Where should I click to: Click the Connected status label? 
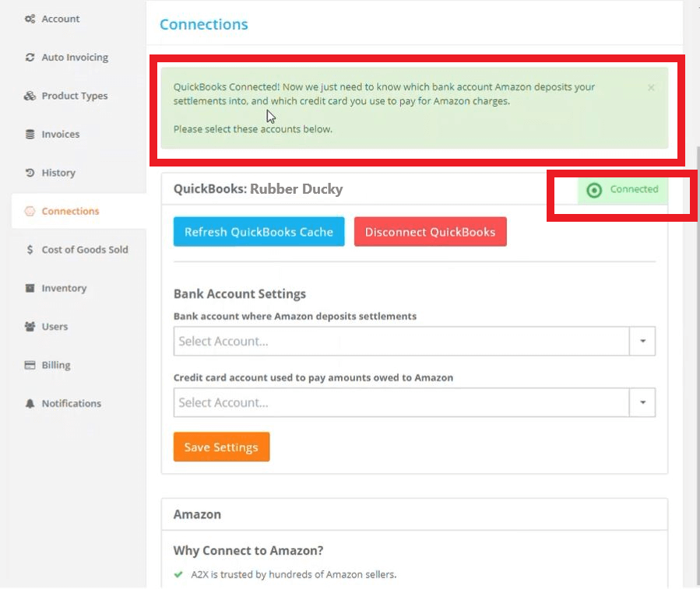point(634,189)
